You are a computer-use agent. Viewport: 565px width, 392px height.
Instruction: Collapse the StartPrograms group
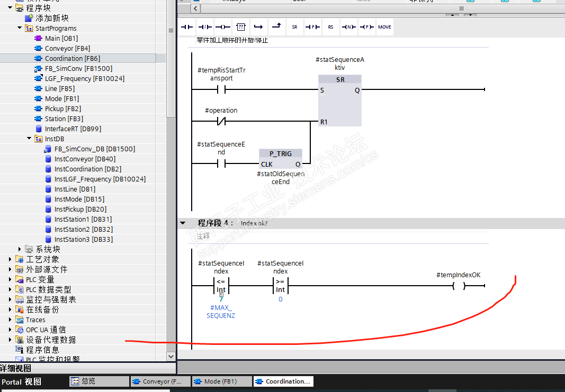[20, 28]
